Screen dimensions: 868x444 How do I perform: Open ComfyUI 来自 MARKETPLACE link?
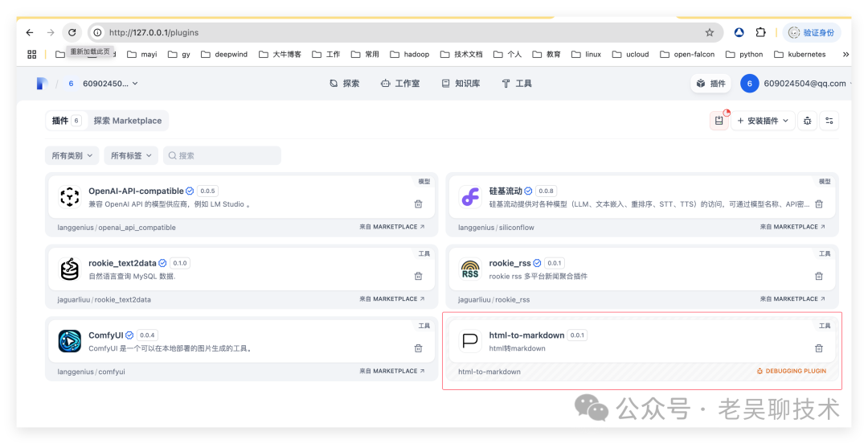pyautogui.click(x=392, y=371)
